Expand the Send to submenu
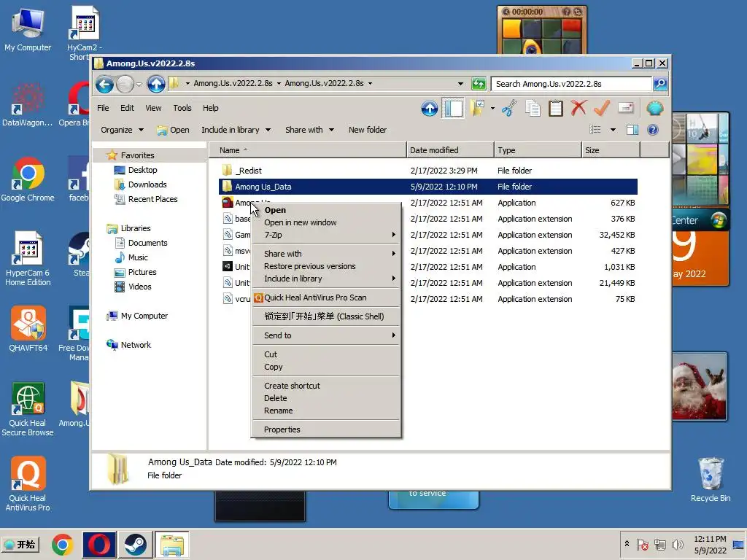 pyautogui.click(x=326, y=335)
